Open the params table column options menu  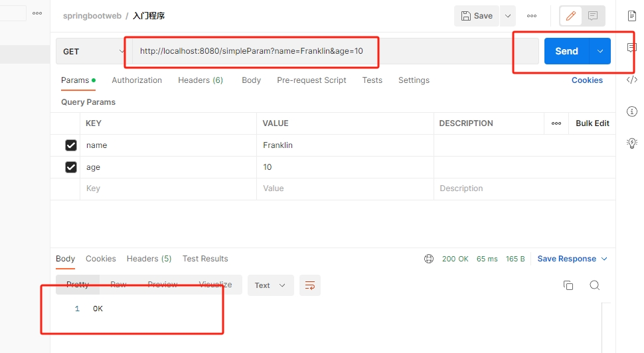click(x=556, y=123)
